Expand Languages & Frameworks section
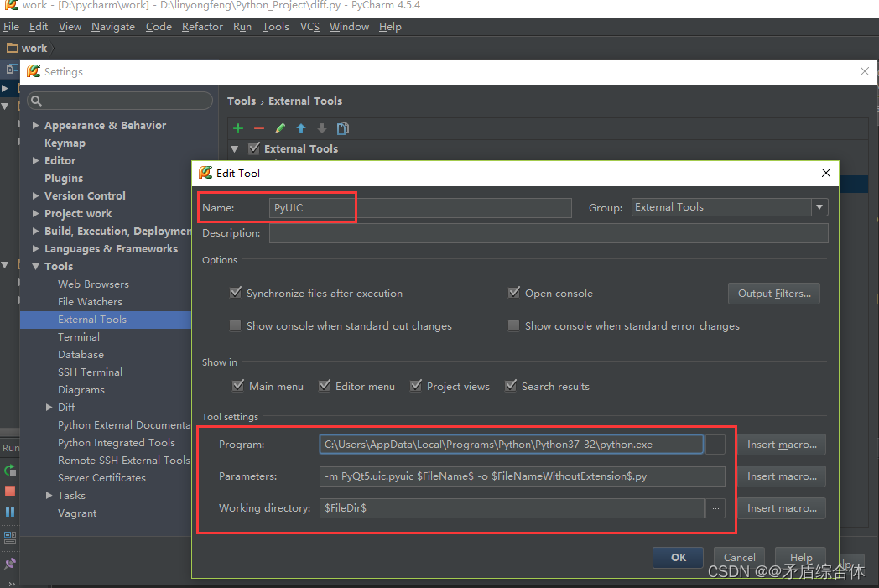Screen dimensions: 879x588 coord(36,249)
